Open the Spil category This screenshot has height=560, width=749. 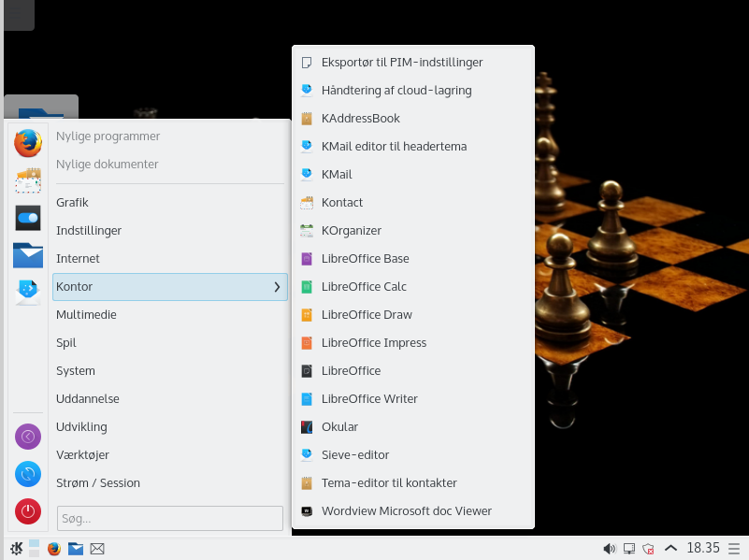170,343
